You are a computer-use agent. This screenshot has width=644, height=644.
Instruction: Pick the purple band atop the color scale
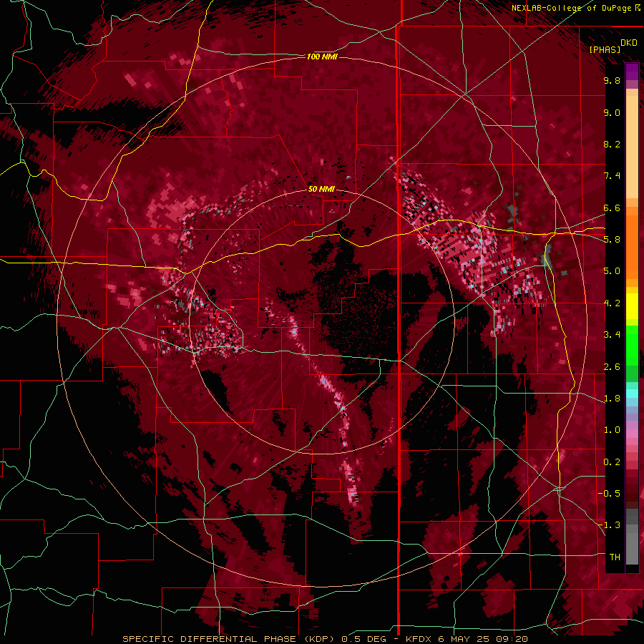[632, 72]
